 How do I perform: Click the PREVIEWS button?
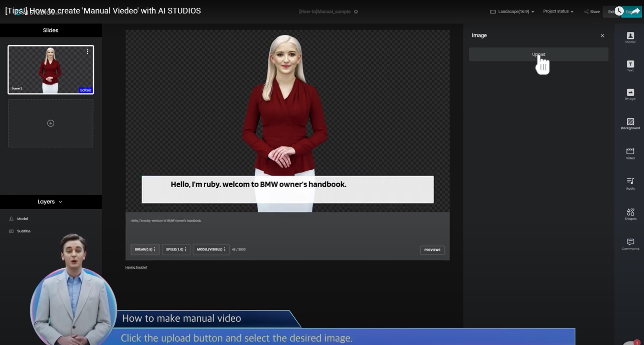tap(432, 250)
